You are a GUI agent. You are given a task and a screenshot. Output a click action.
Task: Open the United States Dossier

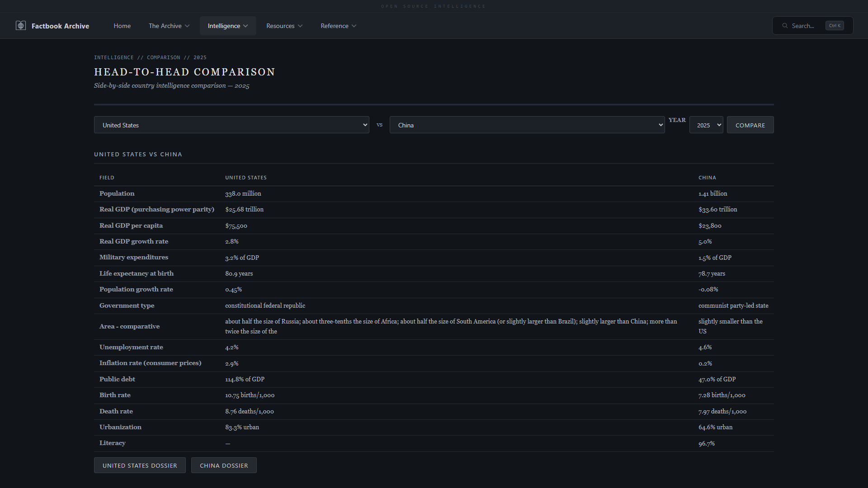point(140,465)
